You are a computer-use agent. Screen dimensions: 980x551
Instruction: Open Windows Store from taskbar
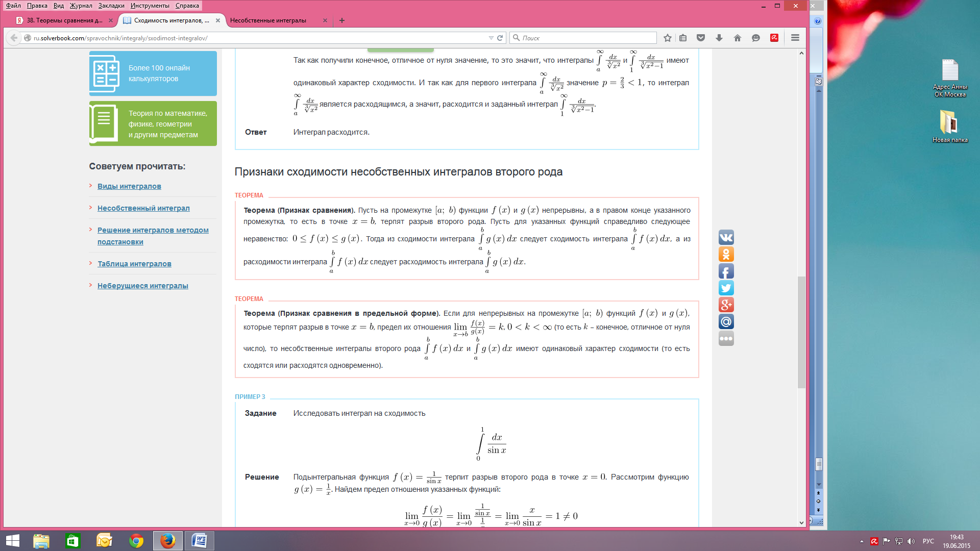point(73,541)
